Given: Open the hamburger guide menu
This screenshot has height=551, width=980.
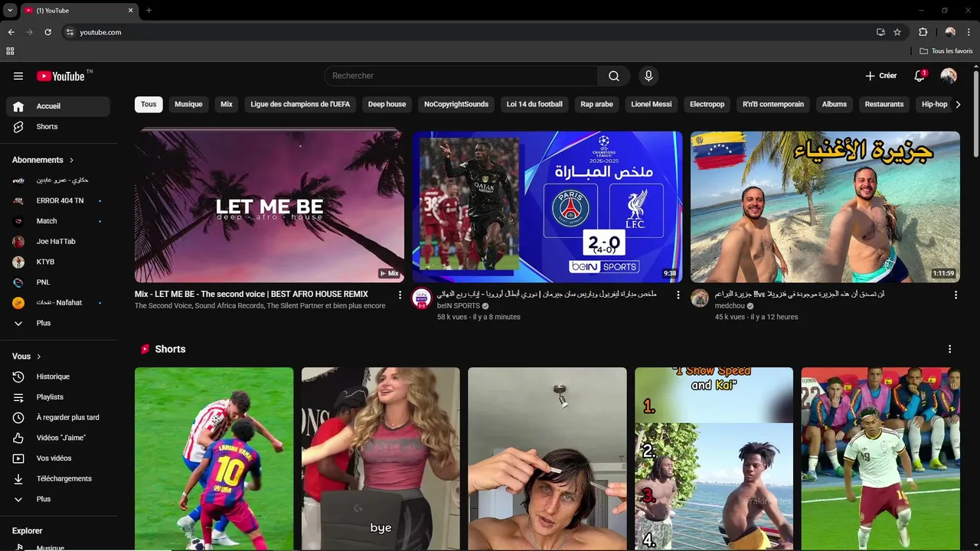Looking at the screenshot, I should click(18, 76).
